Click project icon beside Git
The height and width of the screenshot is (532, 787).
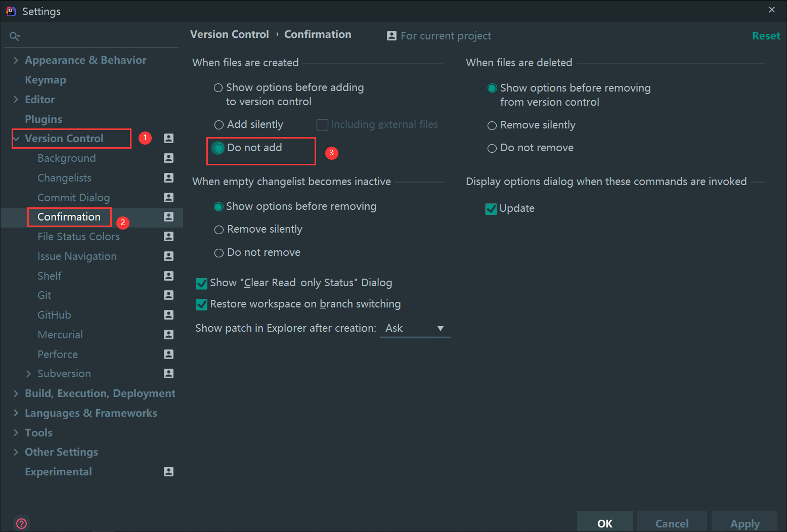pyautogui.click(x=168, y=295)
